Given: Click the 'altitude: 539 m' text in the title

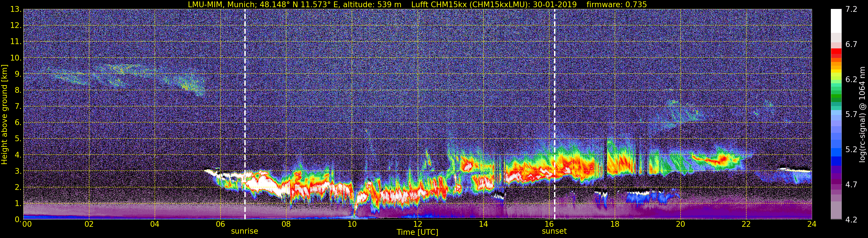Looking at the screenshot, I should [x=372, y=4].
